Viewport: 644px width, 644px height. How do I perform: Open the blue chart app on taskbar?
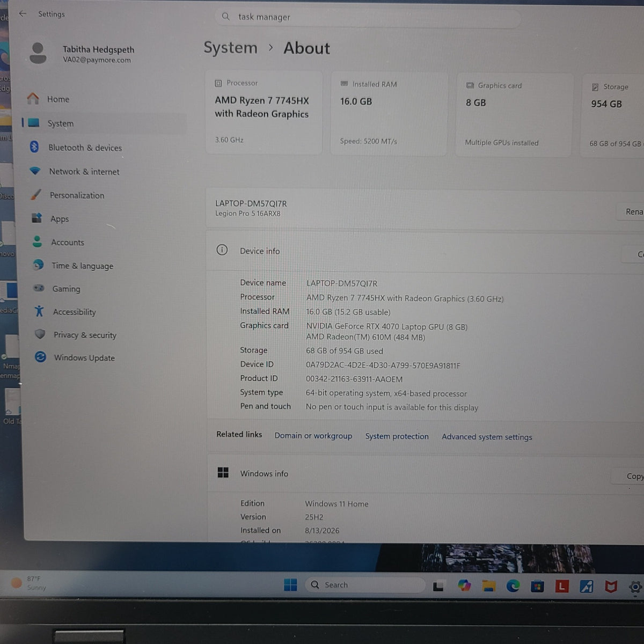[x=586, y=587]
